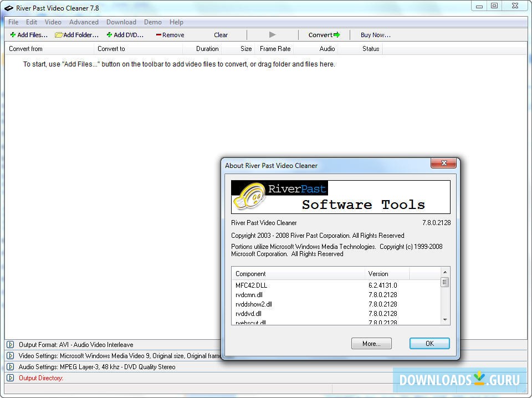Expand the Audio Settings MPEG Layer-3 section
This screenshot has height=398, width=532.
pyautogui.click(x=10, y=367)
